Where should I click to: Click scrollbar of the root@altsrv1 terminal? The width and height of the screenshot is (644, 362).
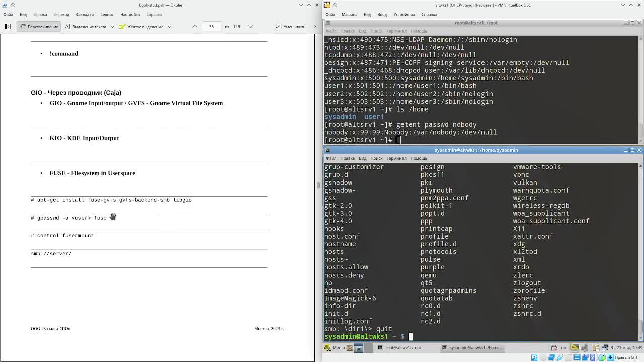(640, 89)
